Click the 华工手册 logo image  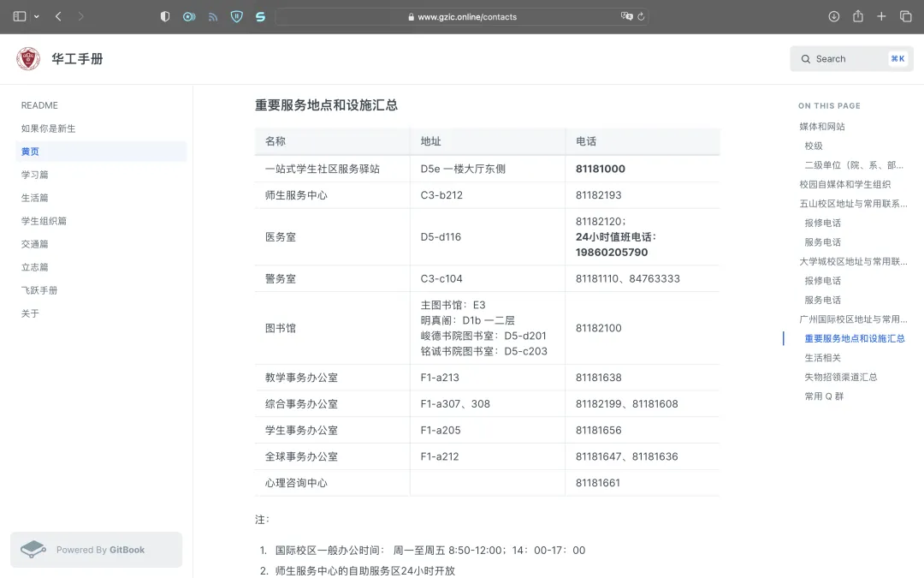click(28, 59)
